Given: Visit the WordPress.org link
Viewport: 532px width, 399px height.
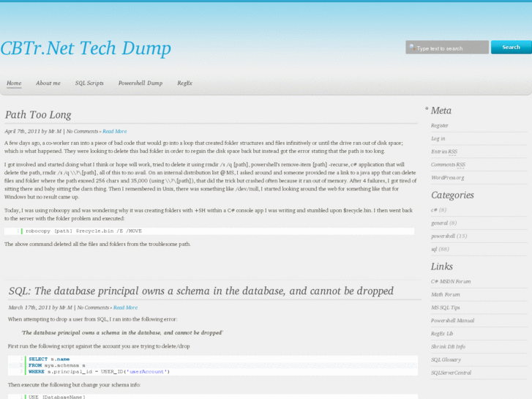Looking at the screenshot, I should point(448,178).
